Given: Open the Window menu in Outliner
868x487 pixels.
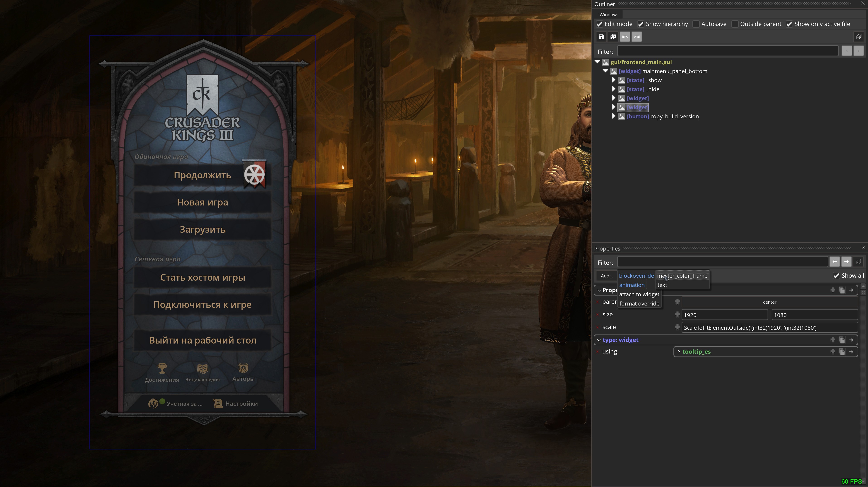Looking at the screenshot, I should [608, 14].
